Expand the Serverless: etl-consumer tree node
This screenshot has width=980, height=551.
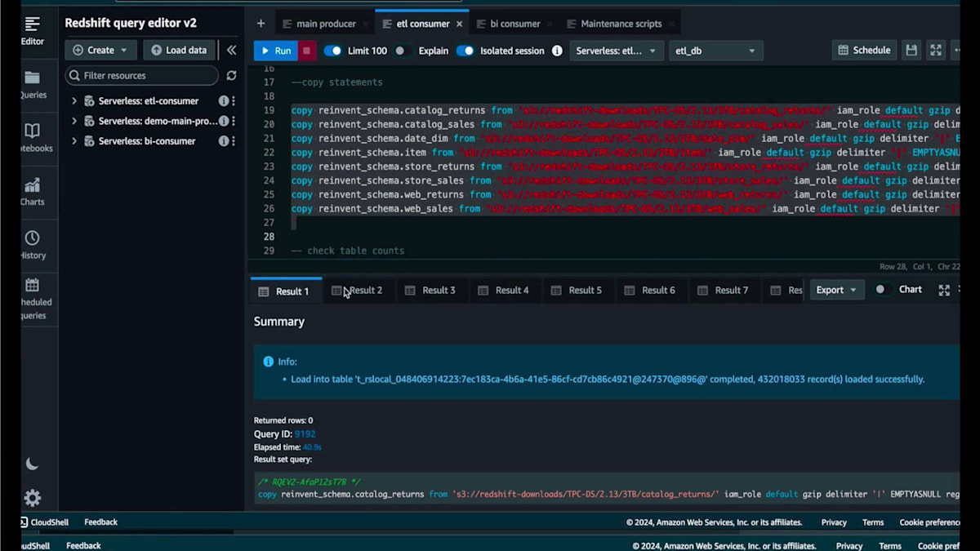click(x=74, y=101)
